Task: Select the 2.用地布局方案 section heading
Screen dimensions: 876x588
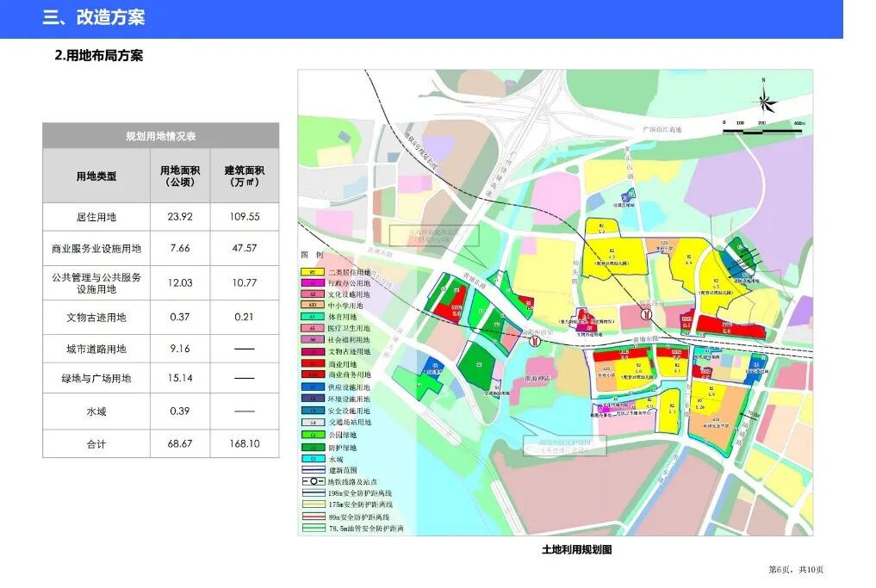Action: tap(101, 55)
